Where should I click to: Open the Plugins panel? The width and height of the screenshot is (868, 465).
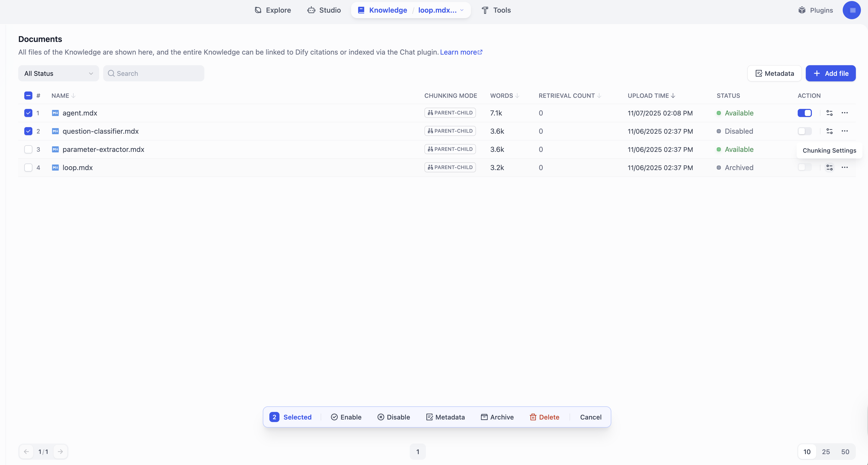pyautogui.click(x=816, y=10)
